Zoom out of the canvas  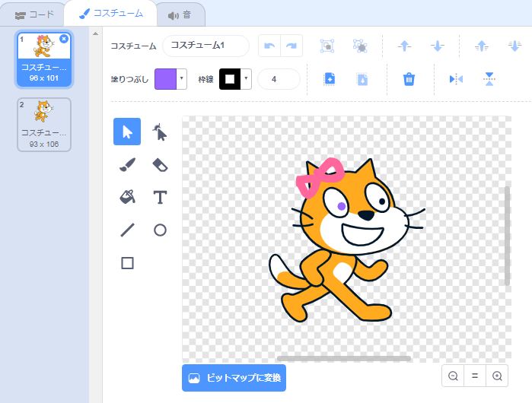453,376
